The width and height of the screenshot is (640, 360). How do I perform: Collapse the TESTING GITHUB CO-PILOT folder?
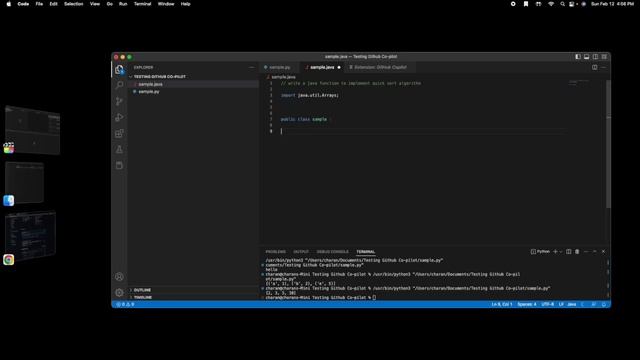[160, 77]
